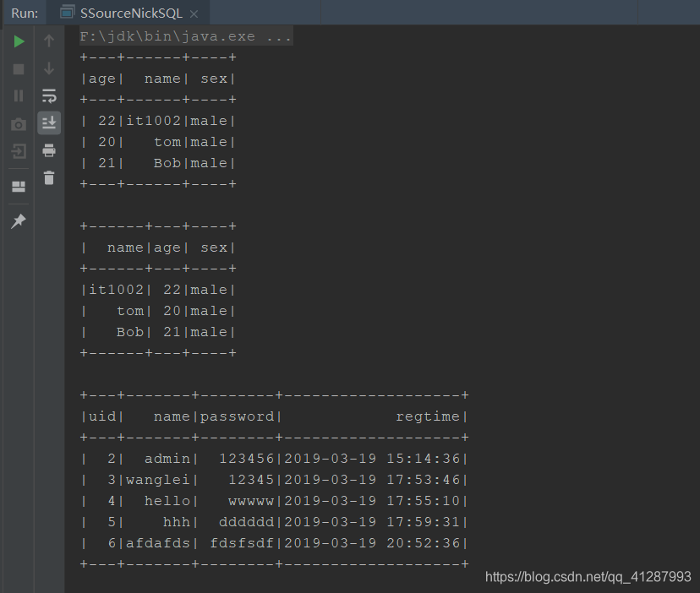This screenshot has height=593, width=700.
Task: Close the SSourceNickSQL run tab
Action: point(194,13)
